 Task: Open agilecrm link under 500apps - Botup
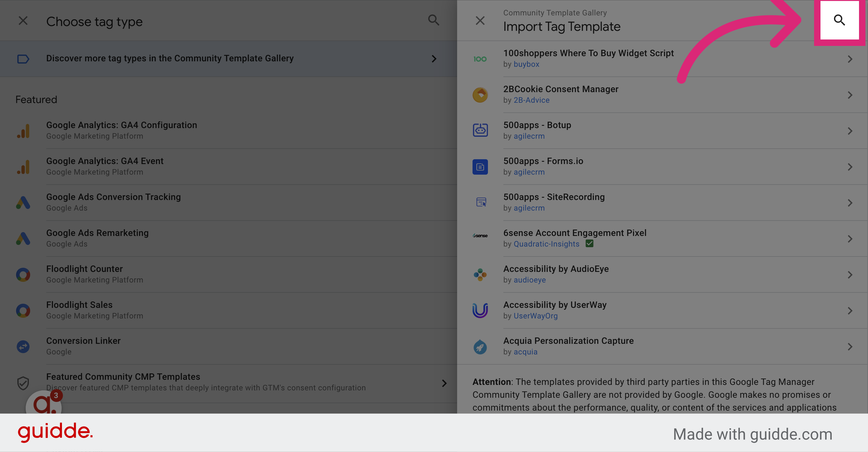pos(529,136)
